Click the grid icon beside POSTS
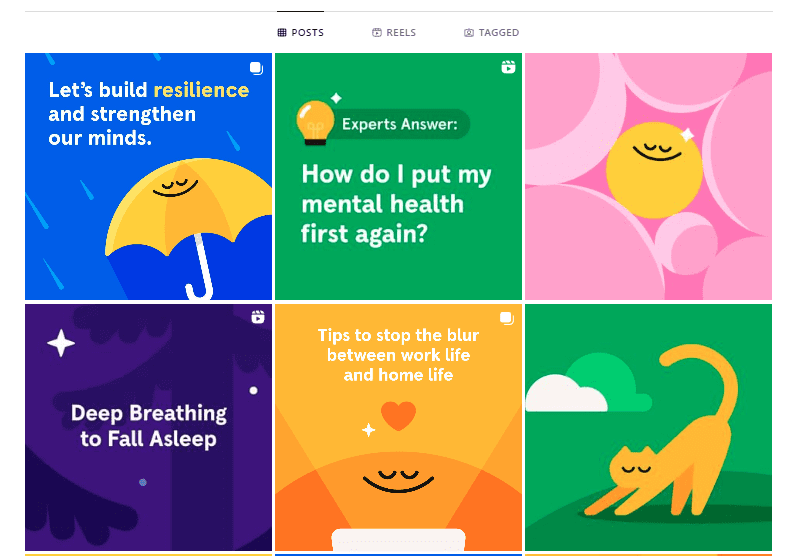Image resolution: width=797 pixels, height=556 pixels. coord(282,33)
